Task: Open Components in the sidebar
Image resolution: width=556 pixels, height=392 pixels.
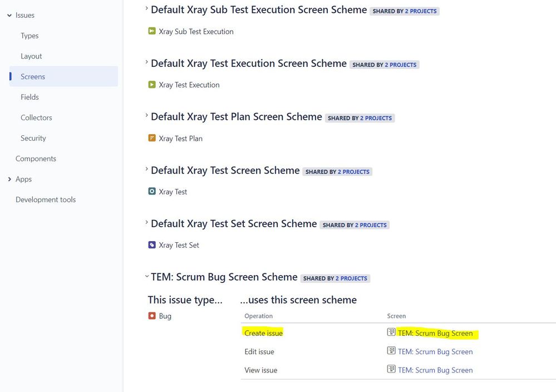Action: [x=36, y=159]
